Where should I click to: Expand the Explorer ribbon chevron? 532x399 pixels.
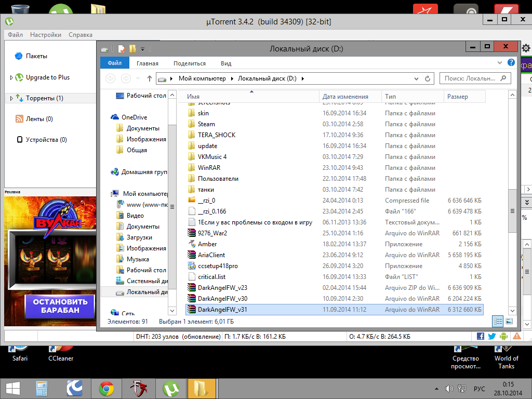[499, 63]
